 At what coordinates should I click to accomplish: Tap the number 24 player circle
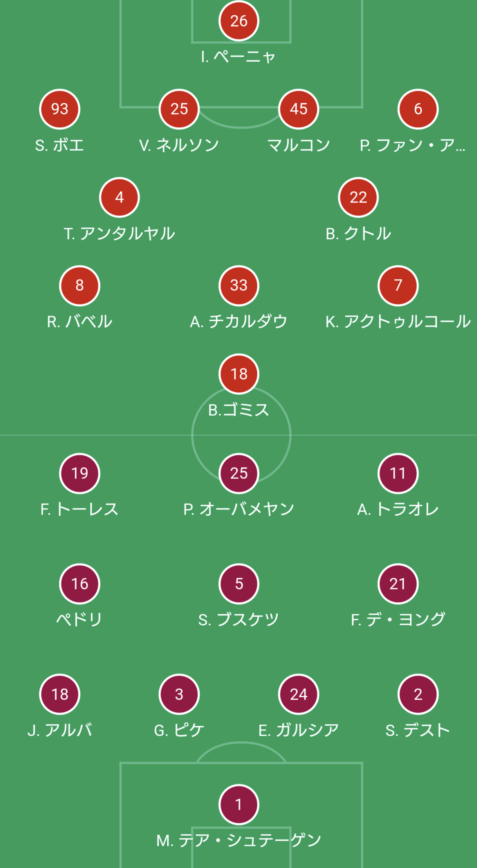299,694
